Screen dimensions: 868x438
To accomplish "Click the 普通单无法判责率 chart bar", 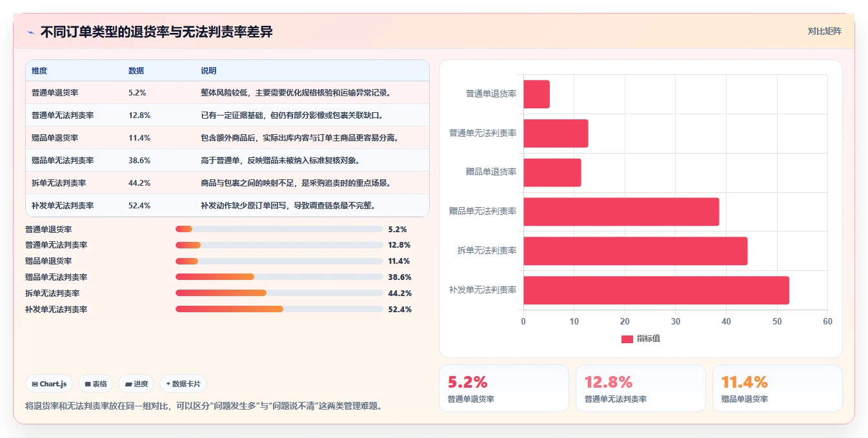I will pyautogui.click(x=556, y=133).
